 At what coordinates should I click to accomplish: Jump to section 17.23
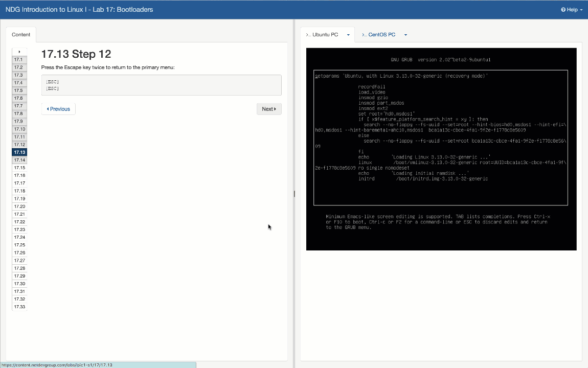point(19,229)
